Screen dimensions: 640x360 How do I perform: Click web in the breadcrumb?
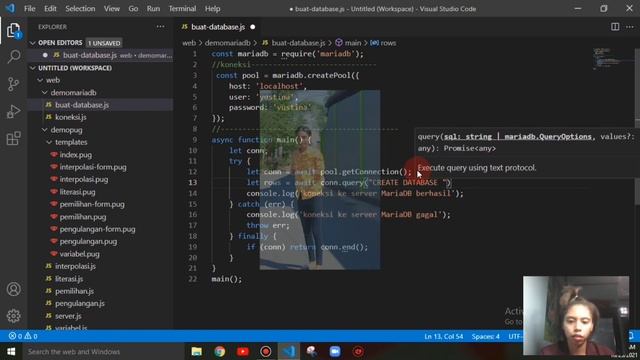click(189, 43)
